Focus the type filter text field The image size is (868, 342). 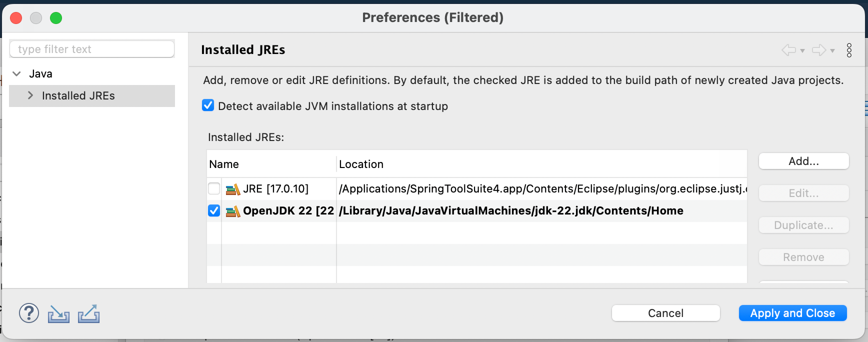pos(92,49)
